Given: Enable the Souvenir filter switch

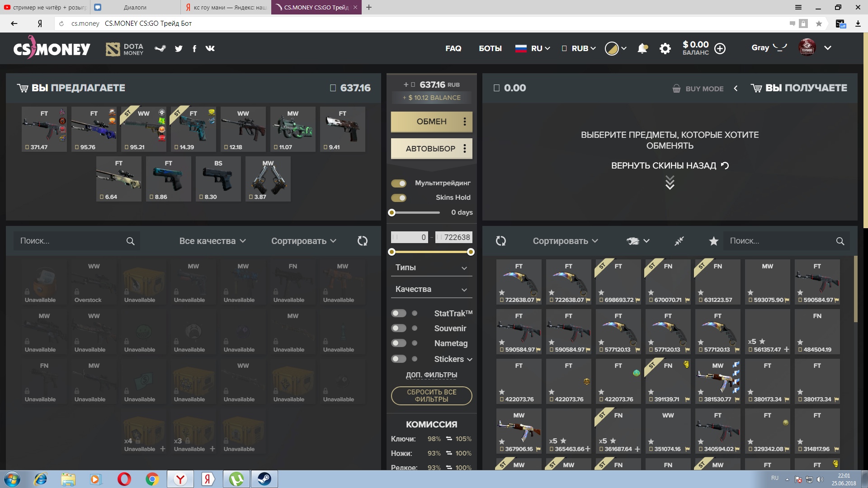Looking at the screenshot, I should pos(399,328).
